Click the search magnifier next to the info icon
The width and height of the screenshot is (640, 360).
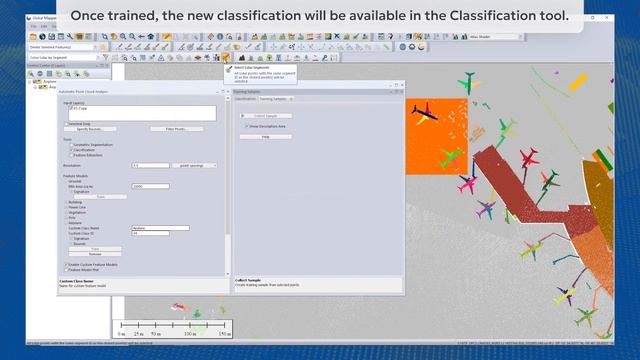click(229, 37)
